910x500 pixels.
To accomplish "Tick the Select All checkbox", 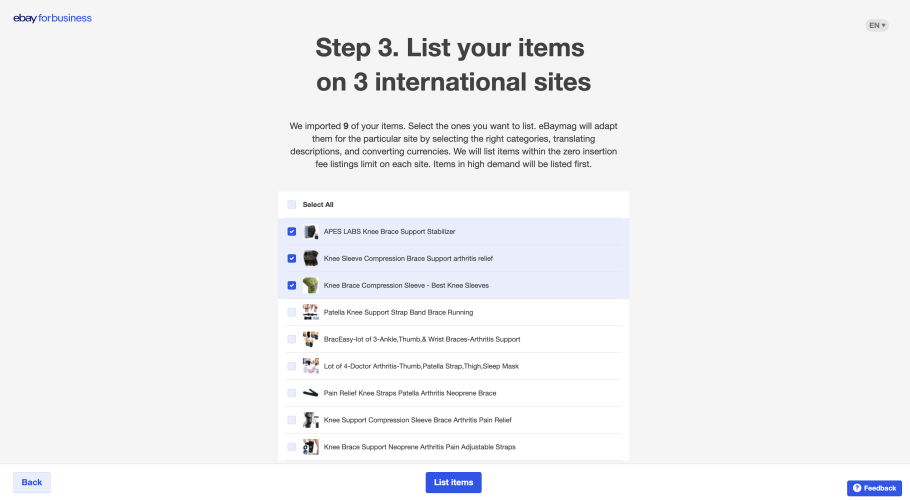I will click(292, 205).
